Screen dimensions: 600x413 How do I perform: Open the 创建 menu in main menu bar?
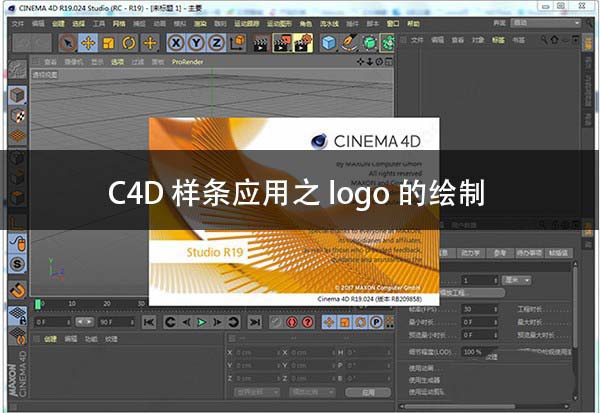point(58,24)
